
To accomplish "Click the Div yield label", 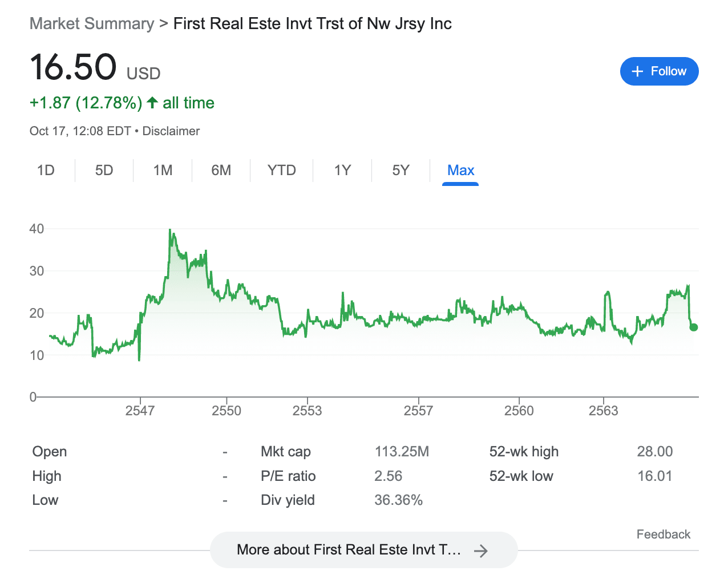I will coord(288,500).
